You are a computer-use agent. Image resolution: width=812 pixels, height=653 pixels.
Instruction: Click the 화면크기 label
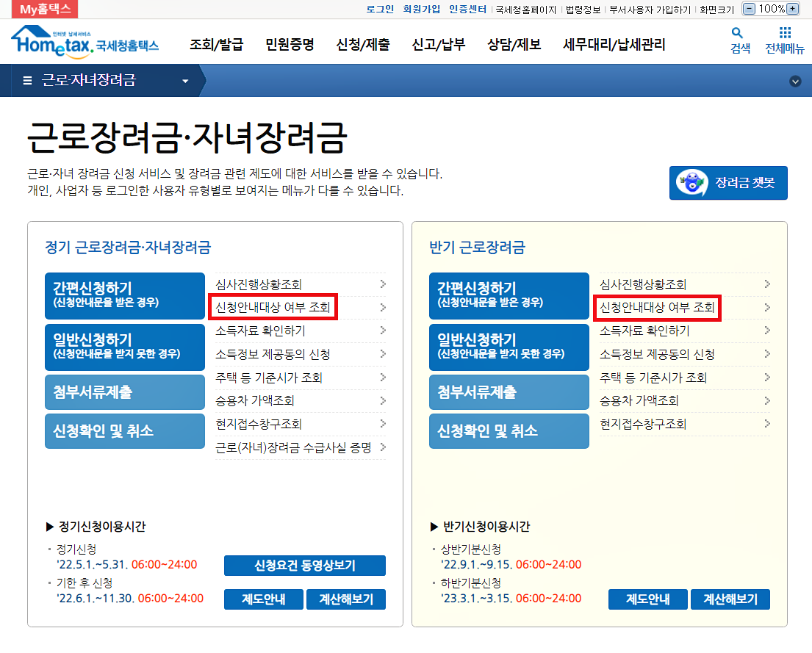click(716, 10)
